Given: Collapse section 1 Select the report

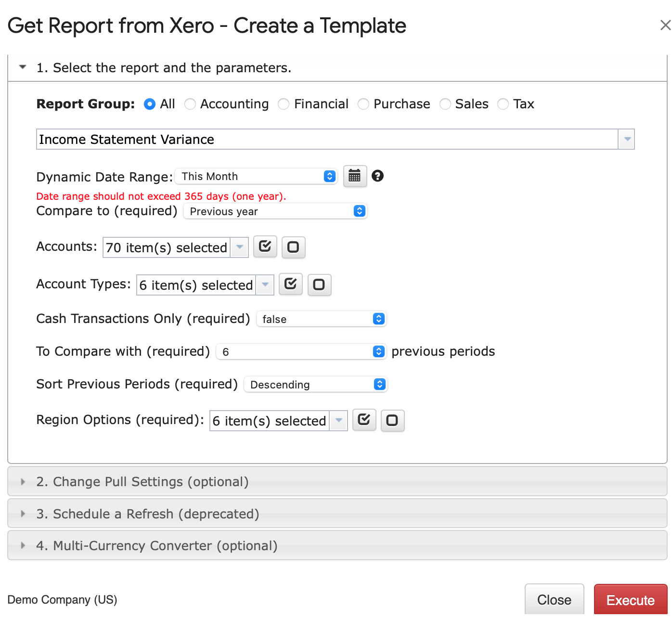Looking at the screenshot, I should coord(337,68).
